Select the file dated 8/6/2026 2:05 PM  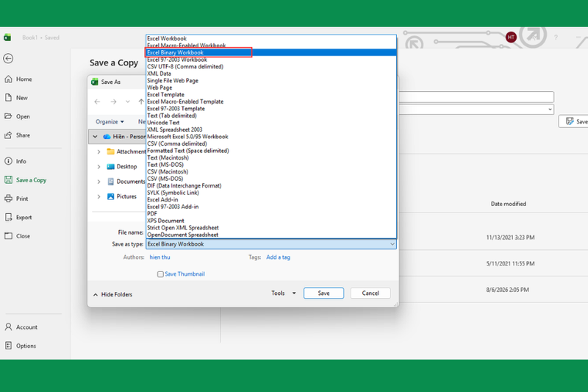(507, 290)
